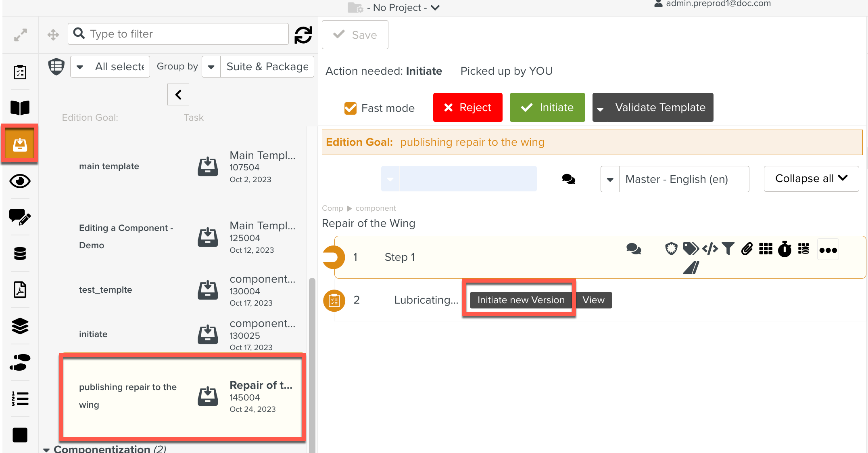Click the shield list filter toggle icon
Viewport: 868px width, 453px height.
[x=56, y=66]
